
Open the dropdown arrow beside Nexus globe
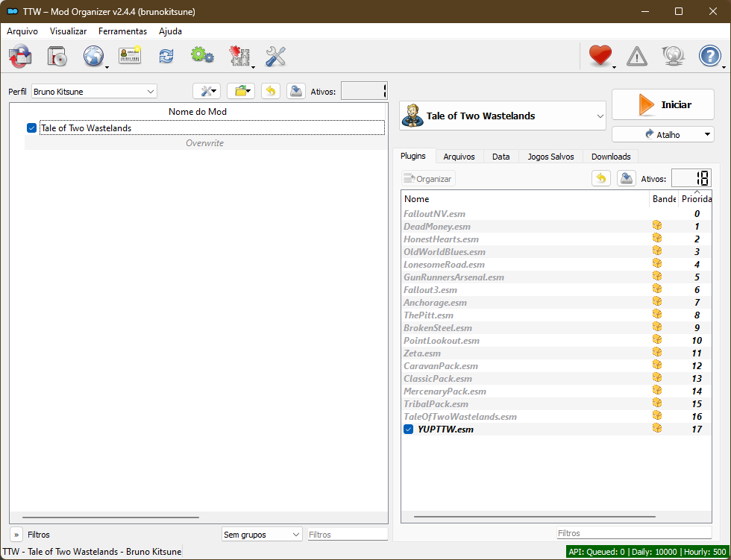[x=107, y=68]
